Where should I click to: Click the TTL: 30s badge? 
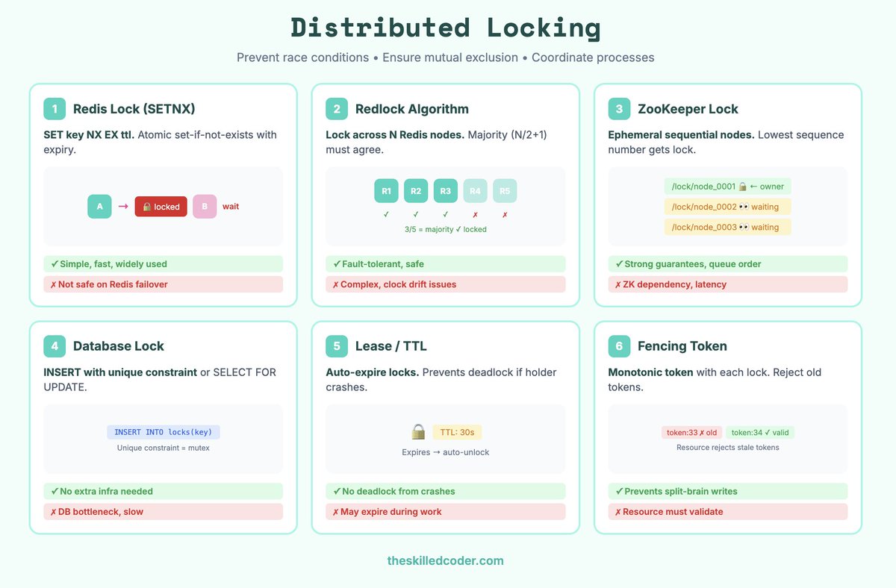click(457, 432)
